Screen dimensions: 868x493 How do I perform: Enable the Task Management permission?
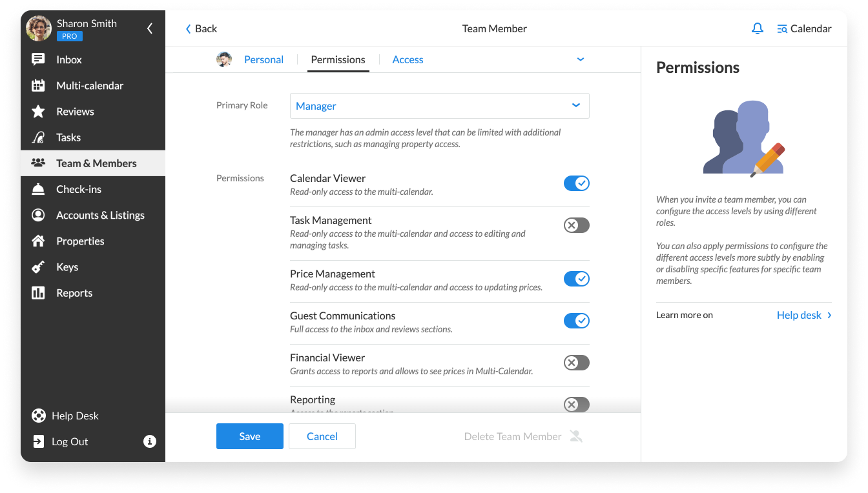[x=576, y=225]
